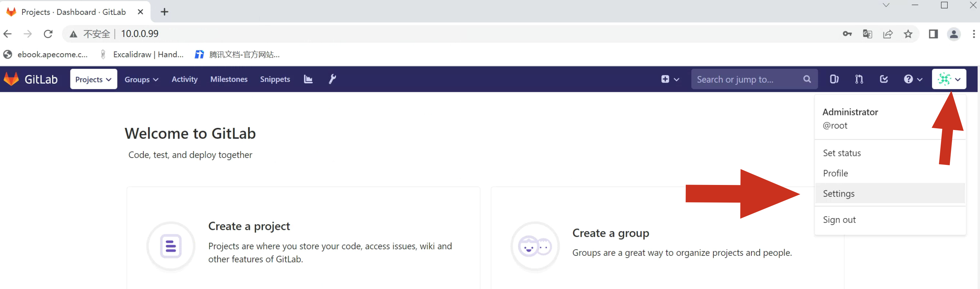Expand the Projects dropdown
Screen dimensions: 980x289
[x=93, y=79]
